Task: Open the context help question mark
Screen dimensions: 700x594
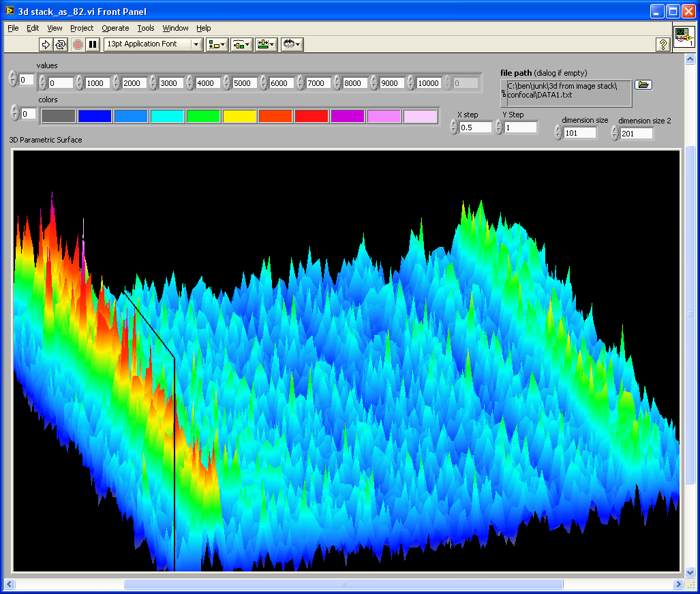Action: pos(663,44)
